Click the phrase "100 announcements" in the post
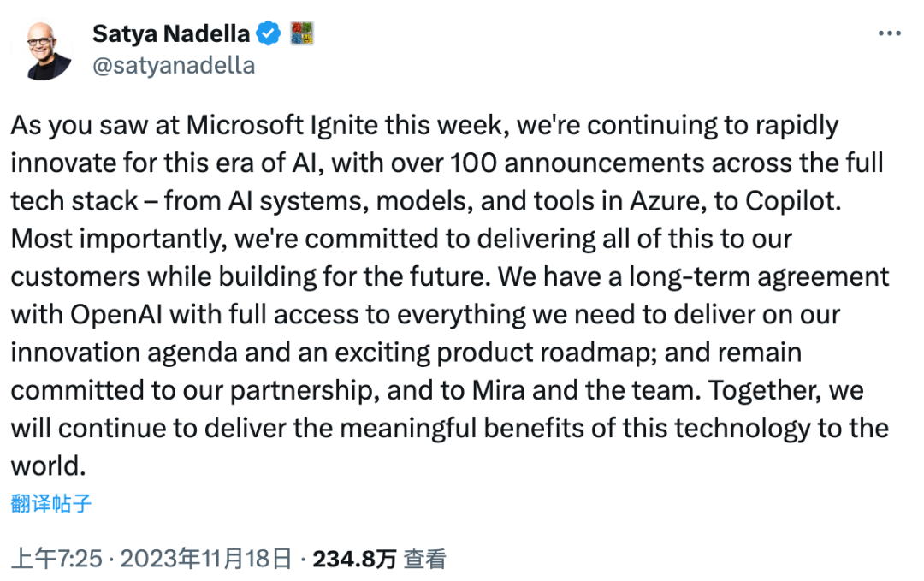Screen dimensions: 924x581 coord(577,163)
